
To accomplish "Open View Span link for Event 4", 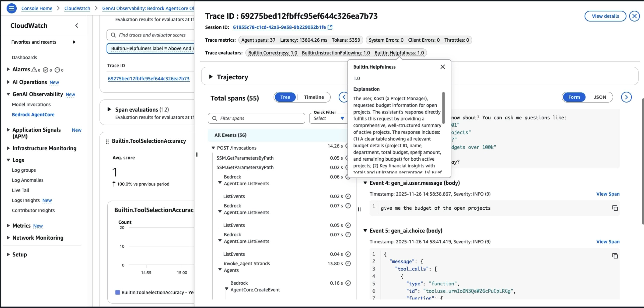I will point(608,194).
